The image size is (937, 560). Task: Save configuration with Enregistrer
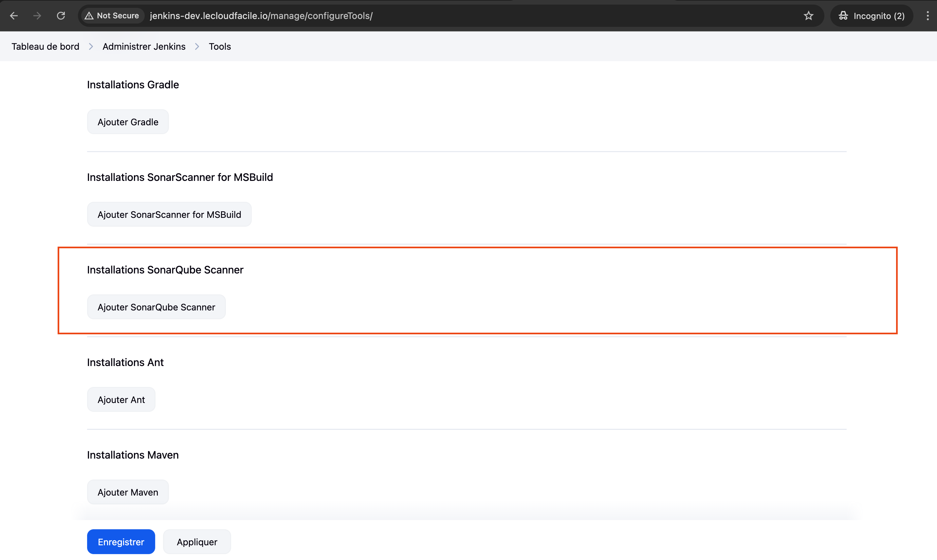coord(121,542)
